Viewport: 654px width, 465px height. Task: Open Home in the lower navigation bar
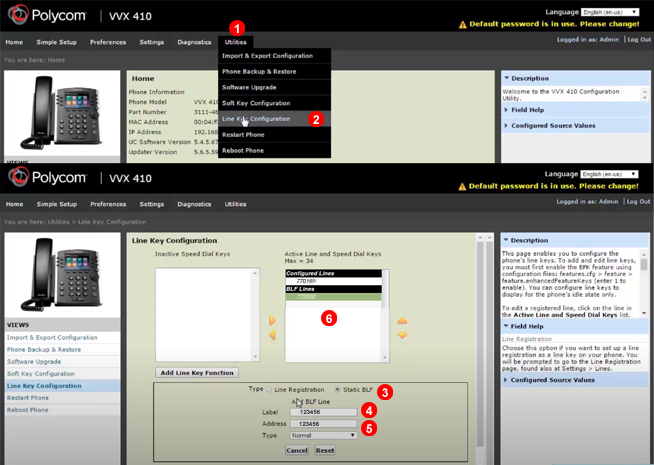pos(14,204)
